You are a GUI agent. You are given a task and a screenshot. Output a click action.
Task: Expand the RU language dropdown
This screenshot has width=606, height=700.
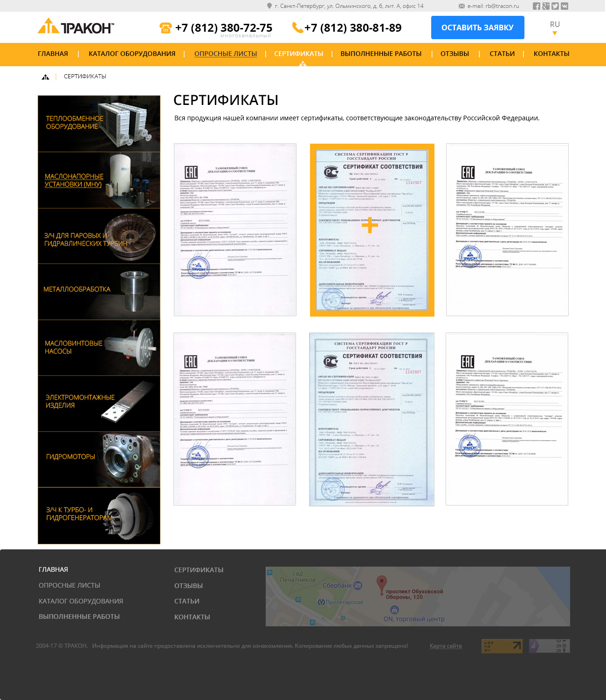tap(555, 28)
